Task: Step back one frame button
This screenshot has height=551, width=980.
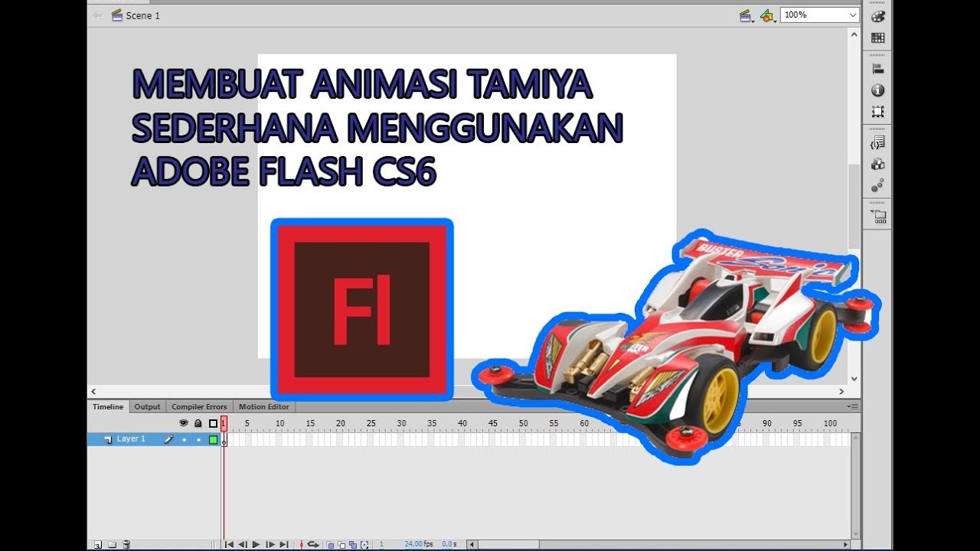Action: pos(243,545)
